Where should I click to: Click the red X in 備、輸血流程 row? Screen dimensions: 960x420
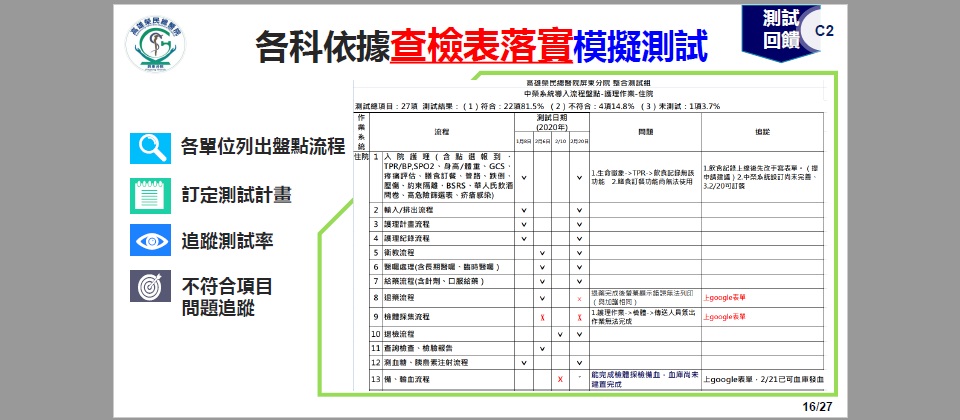point(560,380)
